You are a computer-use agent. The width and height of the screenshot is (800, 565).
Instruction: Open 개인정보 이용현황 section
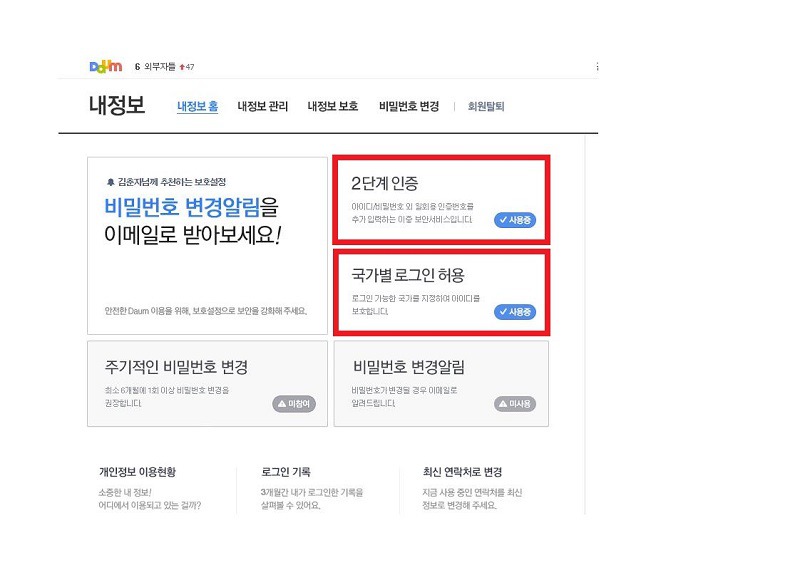click(x=137, y=472)
